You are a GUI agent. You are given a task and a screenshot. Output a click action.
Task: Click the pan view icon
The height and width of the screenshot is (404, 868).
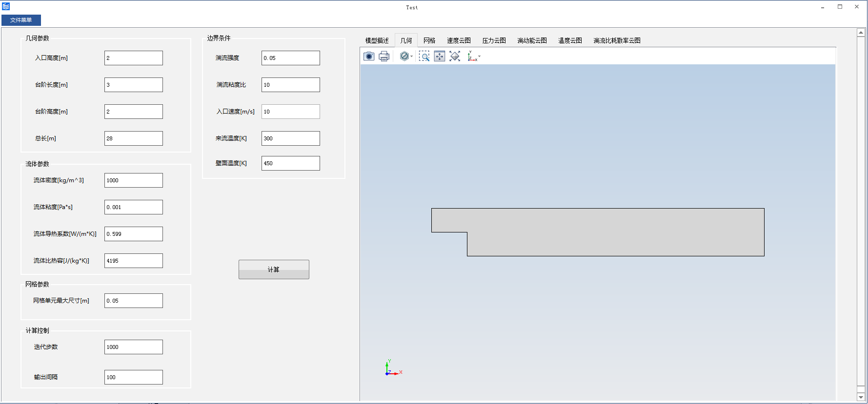pyautogui.click(x=440, y=57)
